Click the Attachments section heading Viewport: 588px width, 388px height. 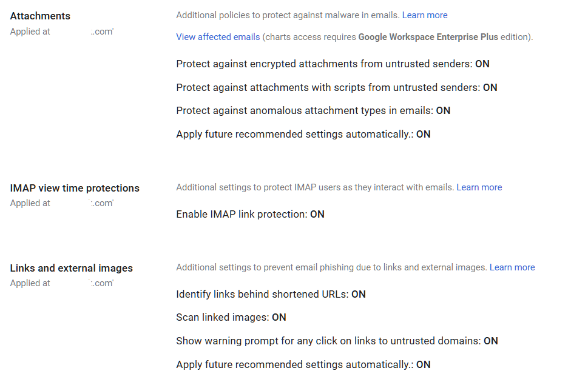coord(39,16)
